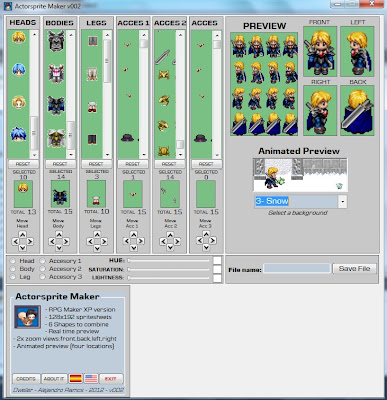Click the Left zoom preview image
The height and width of the screenshot is (400, 387).
tap(357, 52)
